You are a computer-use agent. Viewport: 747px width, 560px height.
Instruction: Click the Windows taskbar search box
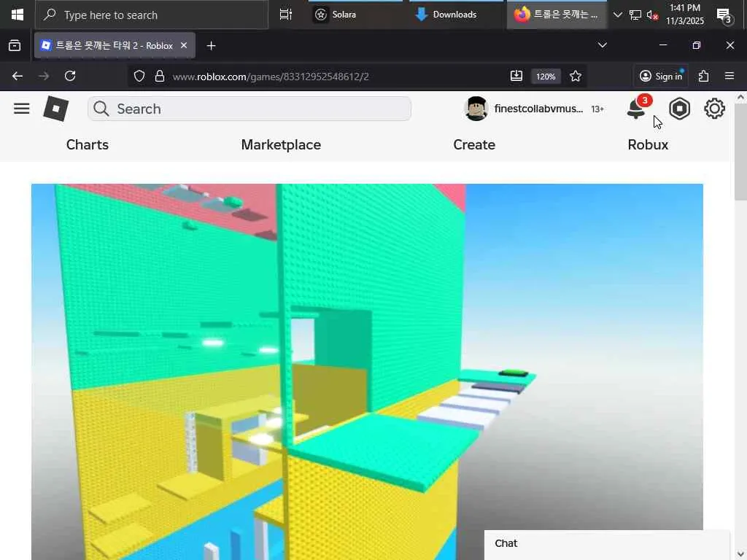click(152, 15)
